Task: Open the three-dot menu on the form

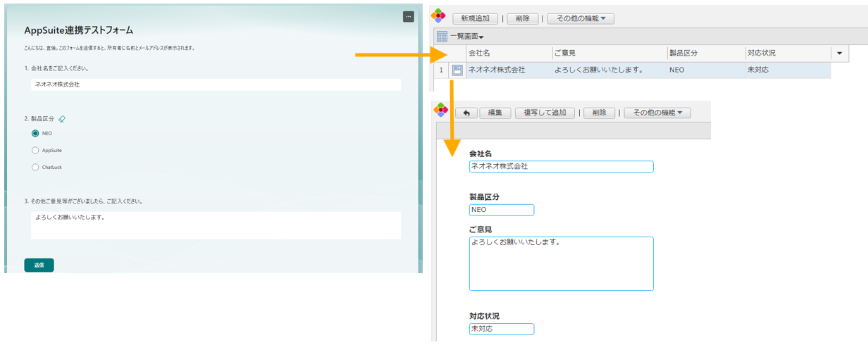Action: click(409, 17)
